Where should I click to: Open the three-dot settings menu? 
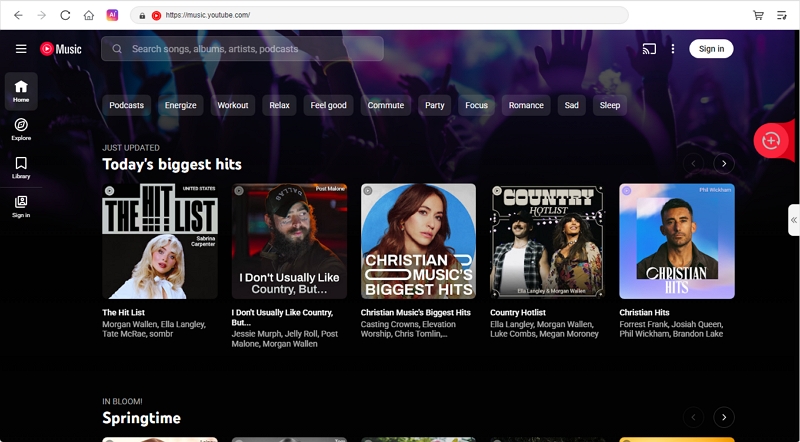pyautogui.click(x=673, y=49)
